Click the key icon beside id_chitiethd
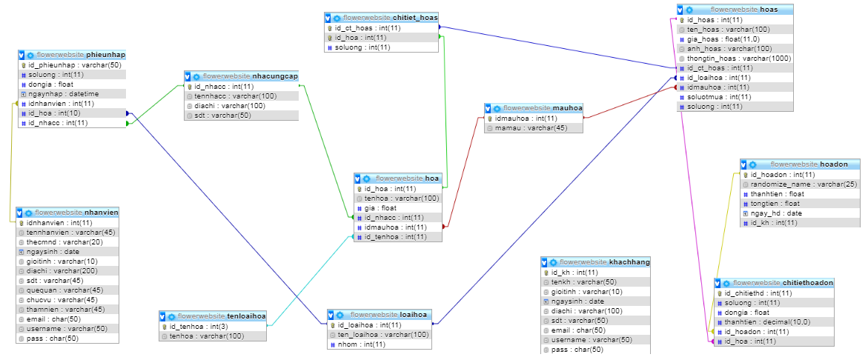This screenshot has height=360, width=868. [720, 293]
